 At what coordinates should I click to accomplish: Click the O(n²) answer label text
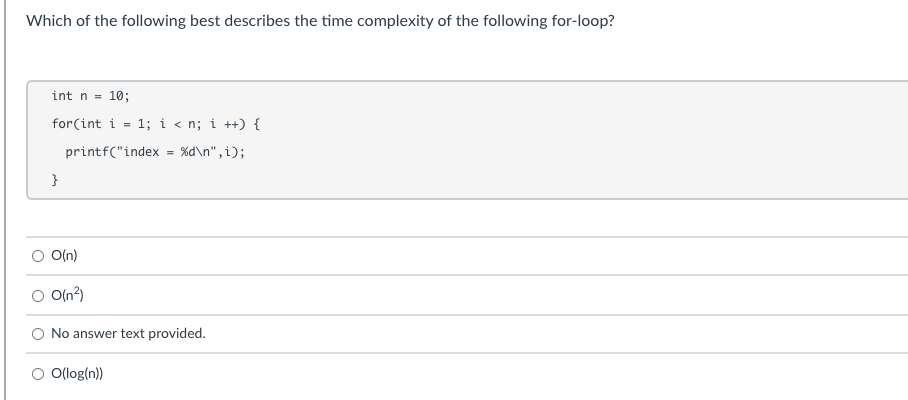point(68,294)
